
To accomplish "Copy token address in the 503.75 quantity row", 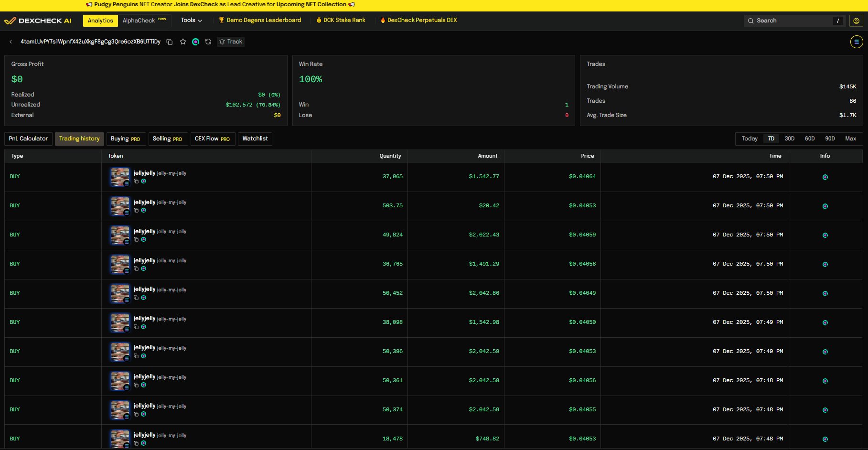I will pos(136,210).
